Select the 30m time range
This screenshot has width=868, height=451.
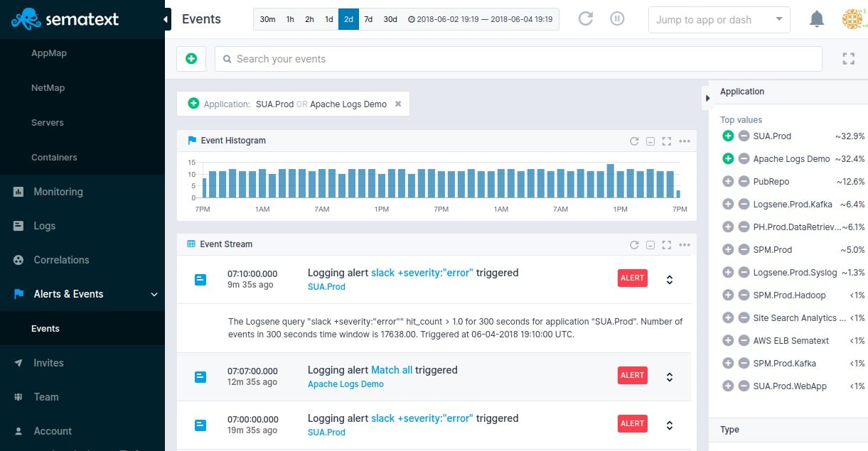267,19
